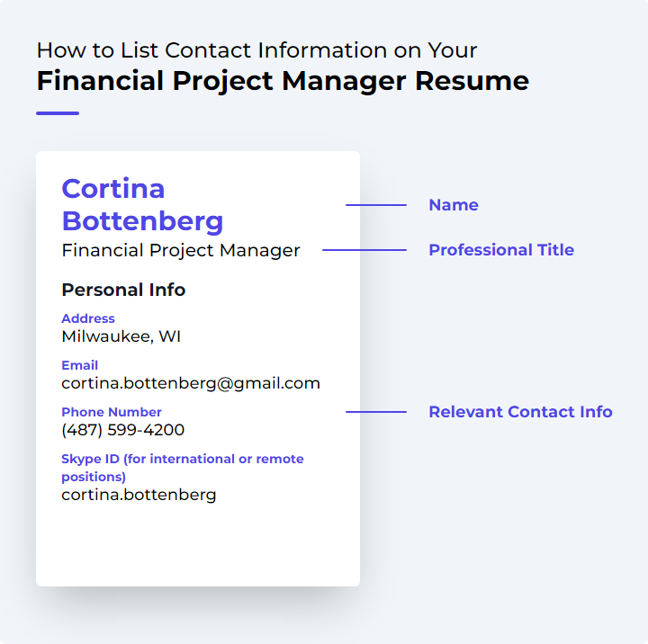
Task: Click the connector line beside Professional Title
Action: tap(364, 250)
